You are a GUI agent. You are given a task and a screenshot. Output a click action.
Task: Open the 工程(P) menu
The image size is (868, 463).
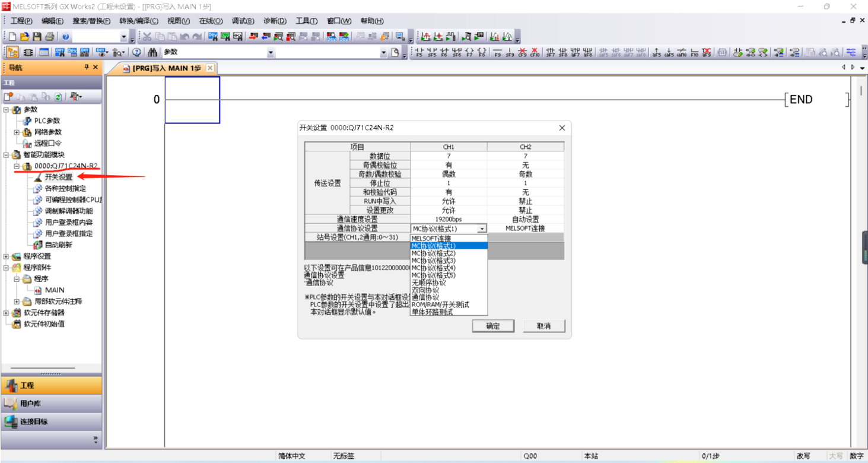21,21
